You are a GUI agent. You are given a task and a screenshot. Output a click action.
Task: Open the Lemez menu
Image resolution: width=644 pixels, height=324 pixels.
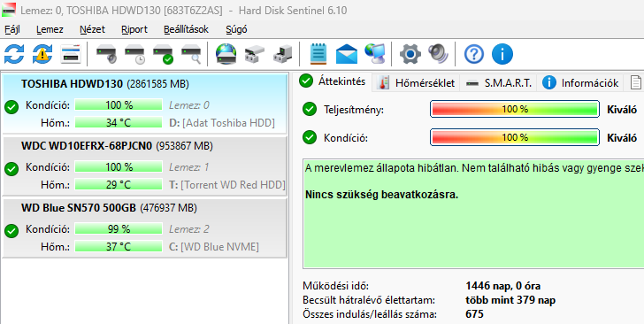click(50, 29)
